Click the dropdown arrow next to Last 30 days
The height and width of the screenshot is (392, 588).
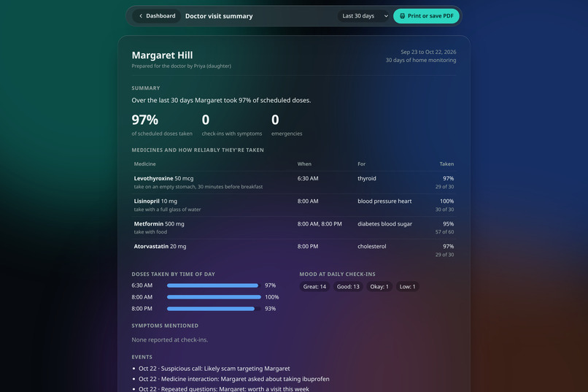[386, 16]
